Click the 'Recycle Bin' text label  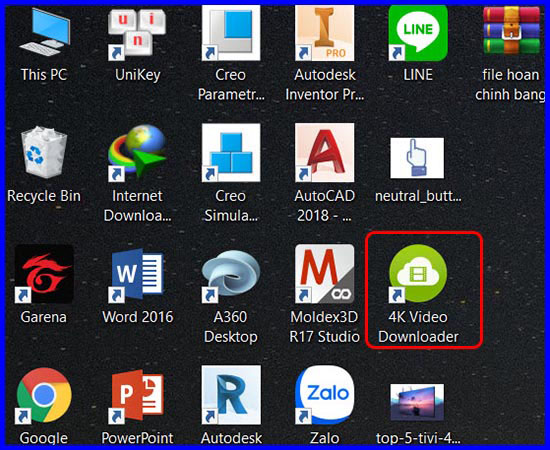[44, 196]
